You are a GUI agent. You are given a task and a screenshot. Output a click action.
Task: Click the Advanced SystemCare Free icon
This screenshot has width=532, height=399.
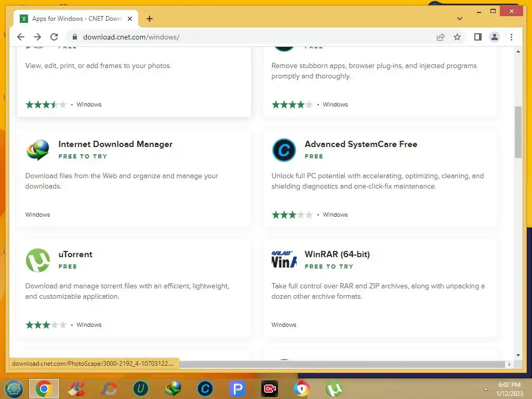coord(284,150)
